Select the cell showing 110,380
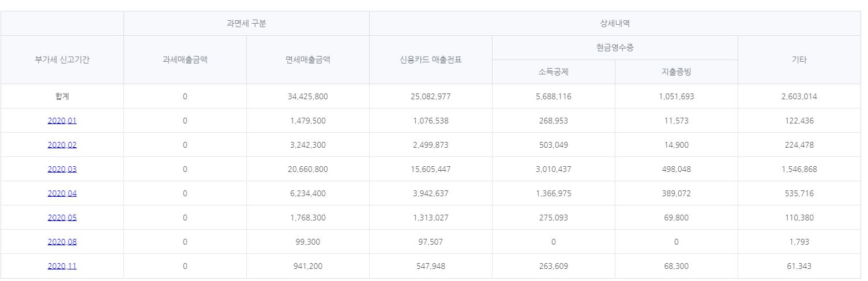Viewport: 868px width, 281px height. click(799, 218)
